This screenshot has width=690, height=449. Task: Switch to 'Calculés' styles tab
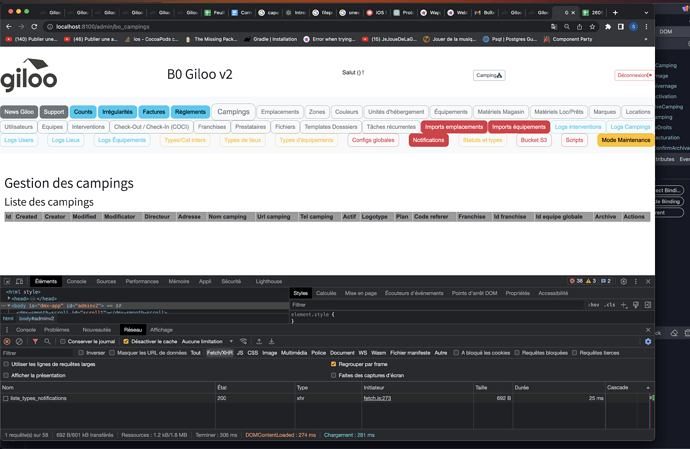[x=326, y=293]
